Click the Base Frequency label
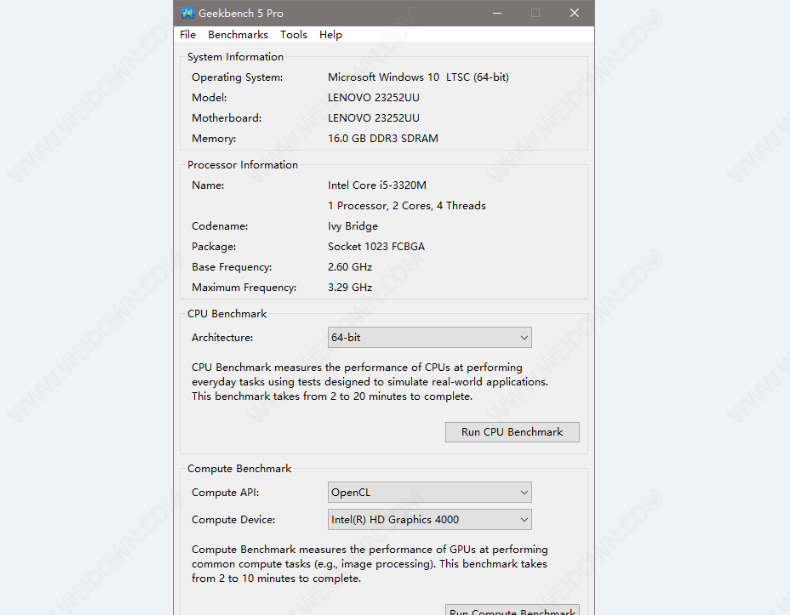Screen dimensions: 790x615 pos(232,267)
